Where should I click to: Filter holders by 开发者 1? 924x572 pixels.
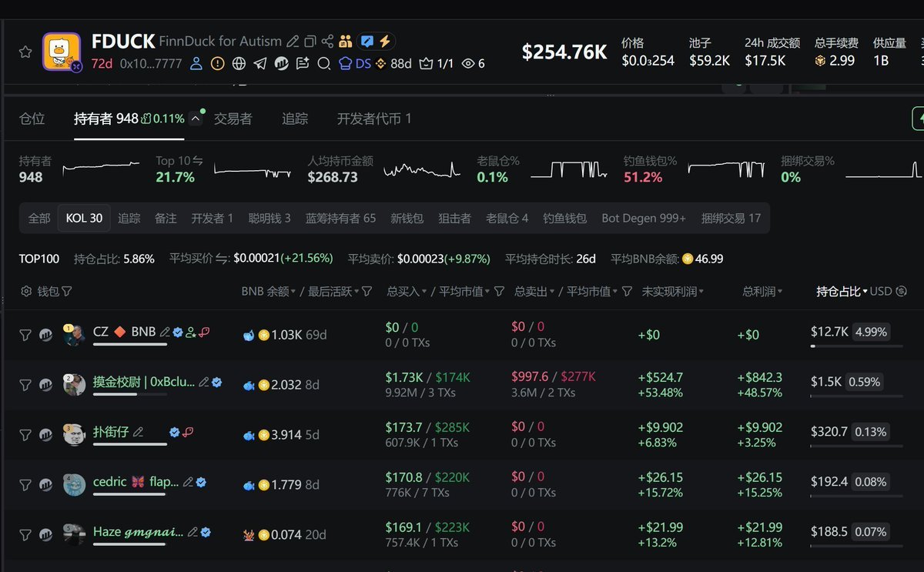click(x=213, y=218)
